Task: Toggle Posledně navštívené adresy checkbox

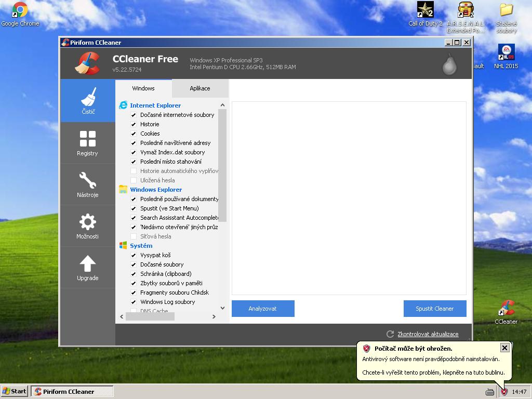Action: pyautogui.click(x=134, y=143)
